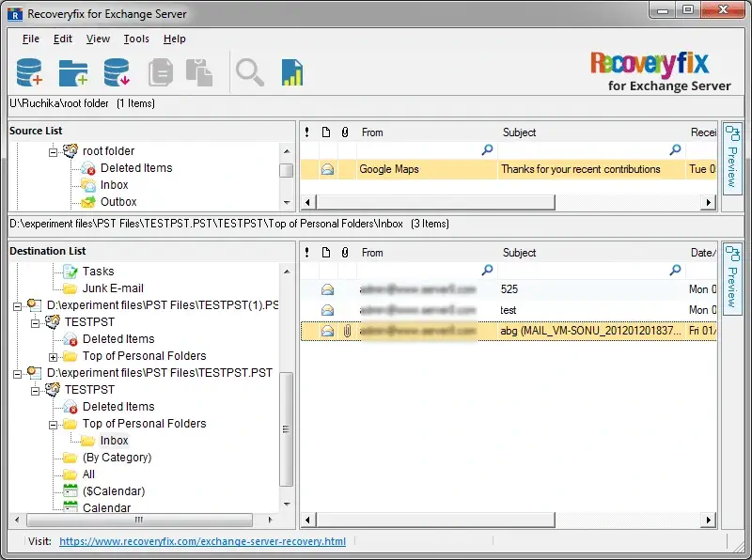752x560 pixels.
Task: Sort source list by From column header
Action: (372, 132)
